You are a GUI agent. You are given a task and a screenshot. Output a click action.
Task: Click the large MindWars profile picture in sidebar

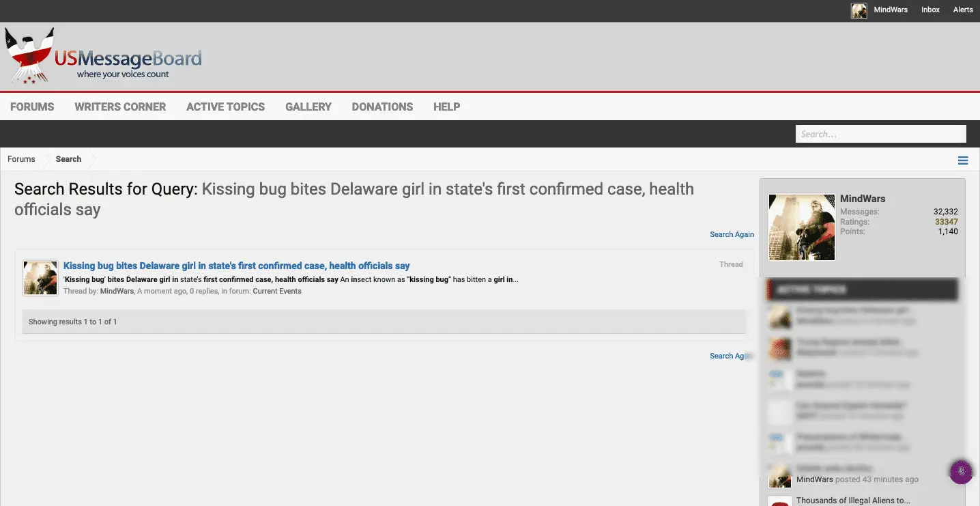(x=801, y=227)
